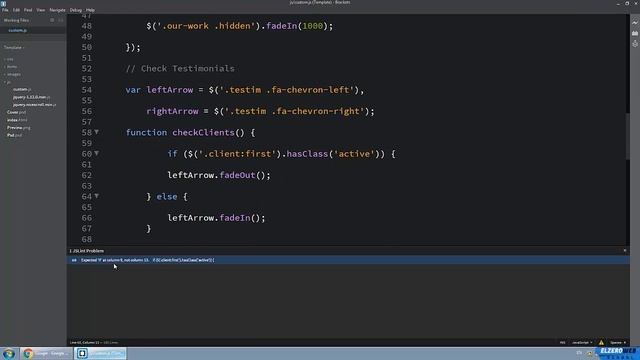Click the 'leftArrow.fadeOut();' code line
640x360 pixels.
click(x=219, y=175)
